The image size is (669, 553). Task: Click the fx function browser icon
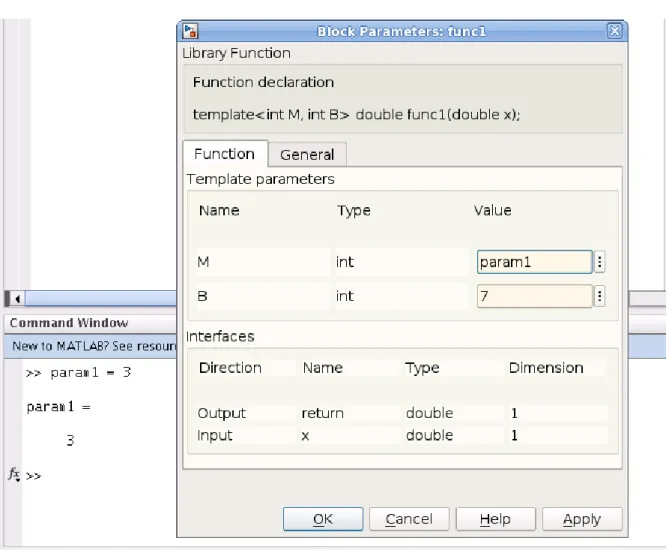[x=14, y=474]
